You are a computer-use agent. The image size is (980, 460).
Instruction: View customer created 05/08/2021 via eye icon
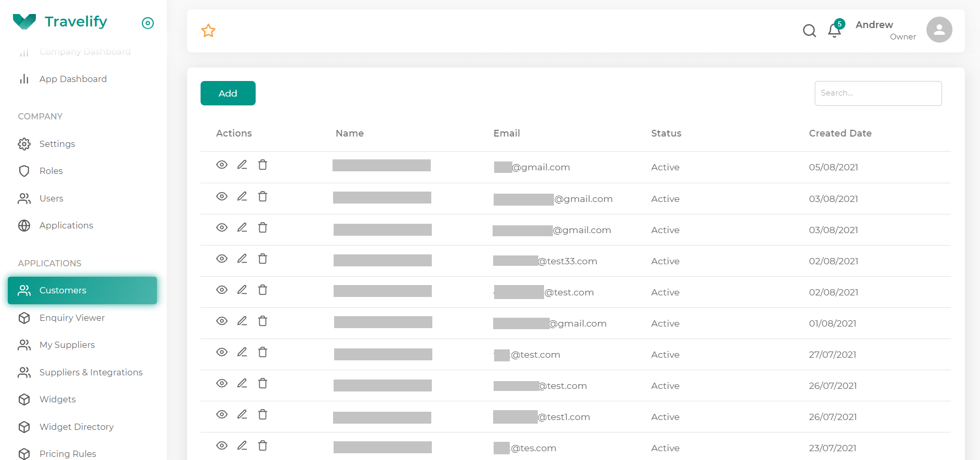point(222,165)
